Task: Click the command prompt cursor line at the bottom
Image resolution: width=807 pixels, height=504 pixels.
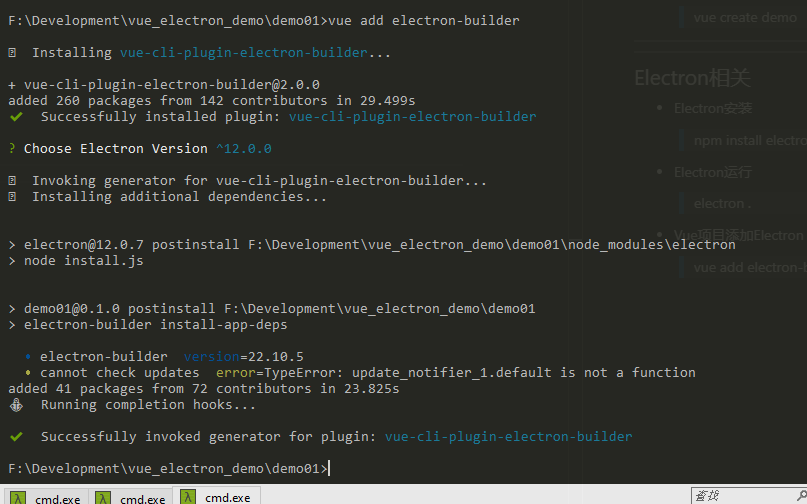Action: click(169, 468)
